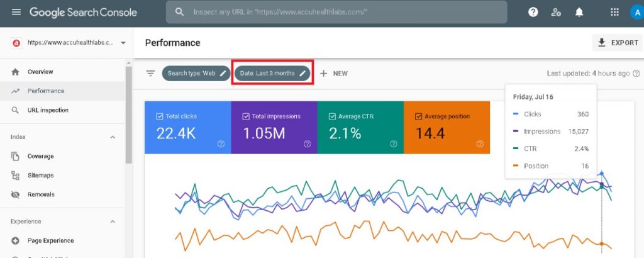Open help icon on Total impressions card
The height and width of the screenshot is (258, 644).
307,144
